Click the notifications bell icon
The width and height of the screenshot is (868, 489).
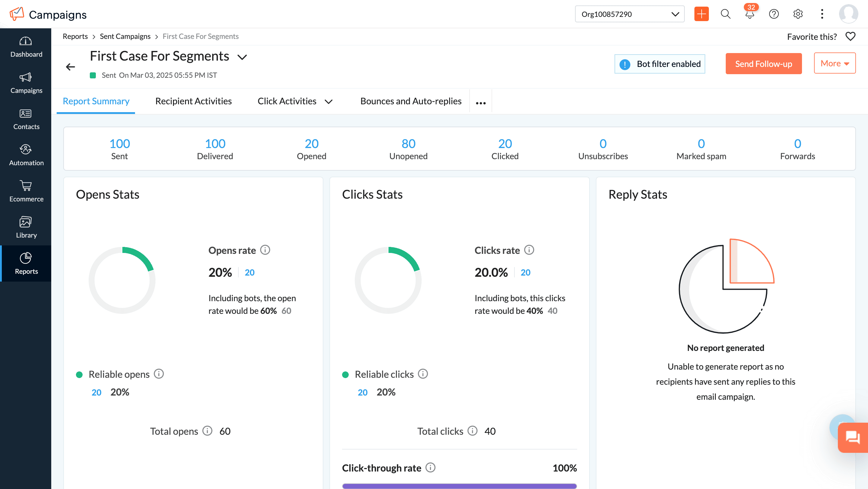pos(749,14)
